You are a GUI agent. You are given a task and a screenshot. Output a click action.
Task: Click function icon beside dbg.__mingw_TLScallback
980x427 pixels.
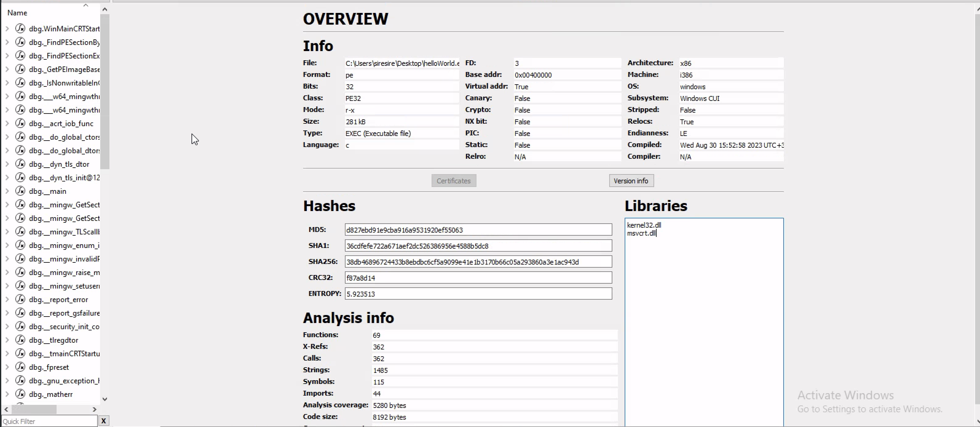click(20, 232)
